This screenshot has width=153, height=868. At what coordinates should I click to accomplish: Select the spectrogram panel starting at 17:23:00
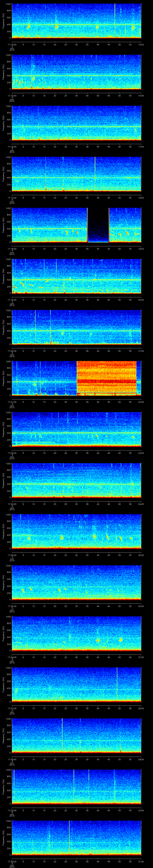click(x=77, y=481)
